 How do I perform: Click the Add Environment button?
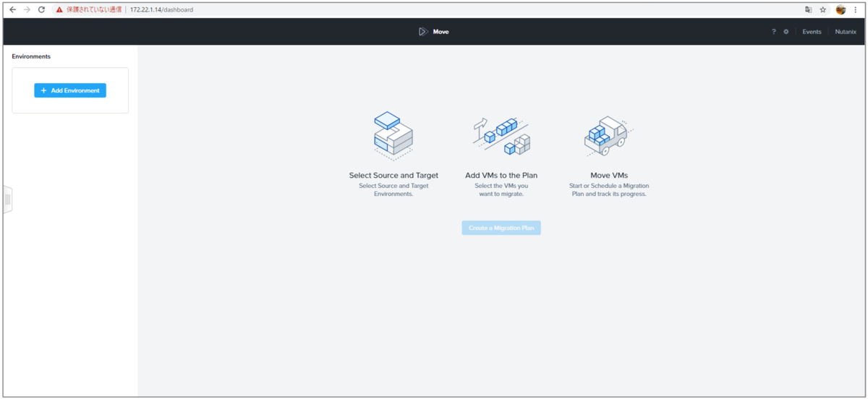[70, 90]
